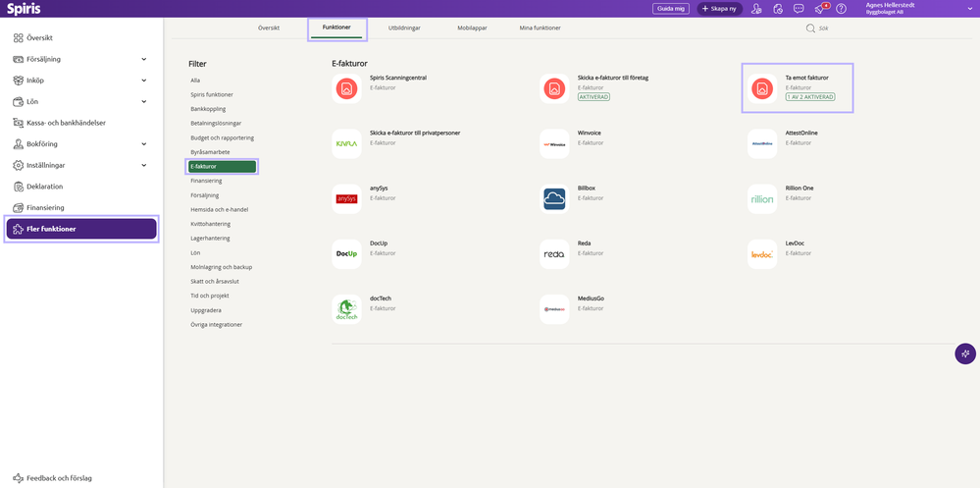Select the E-fakturor filter
This screenshot has height=488, width=980.
pos(222,166)
